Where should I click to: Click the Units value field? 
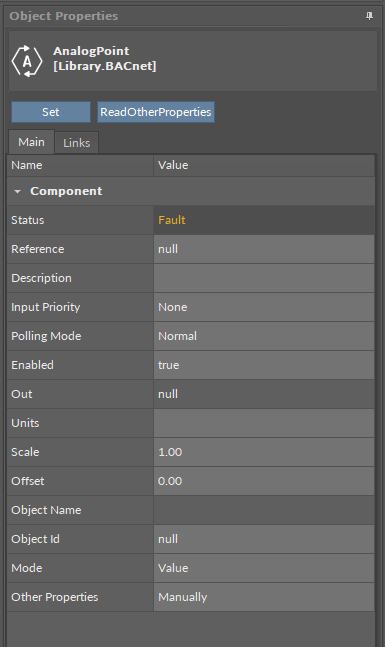tap(264, 423)
